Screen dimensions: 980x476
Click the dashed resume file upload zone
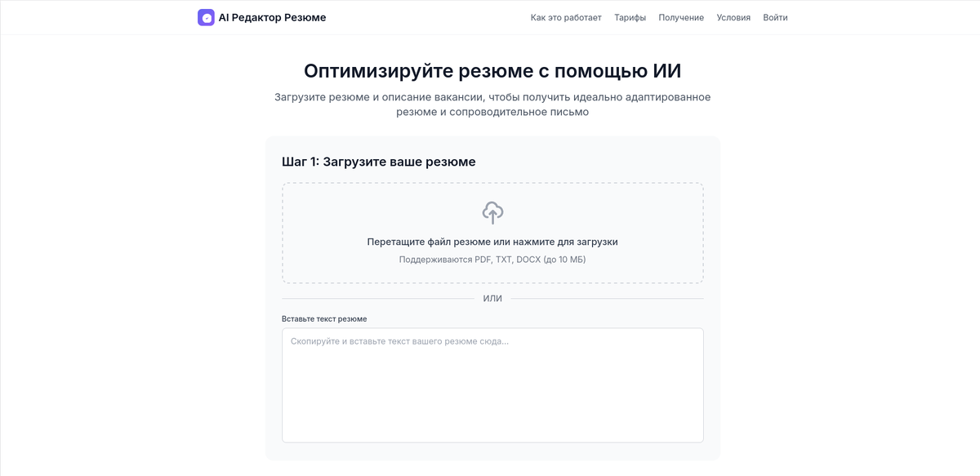(x=492, y=233)
